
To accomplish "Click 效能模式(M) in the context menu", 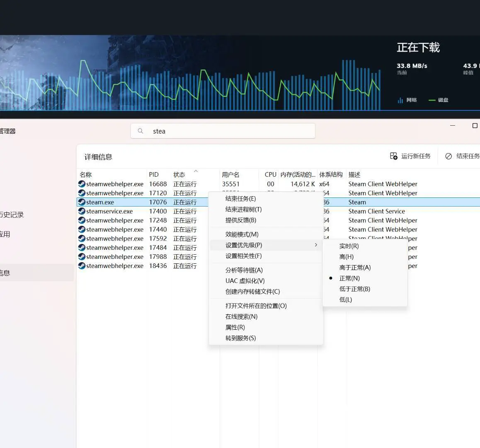I will (242, 234).
